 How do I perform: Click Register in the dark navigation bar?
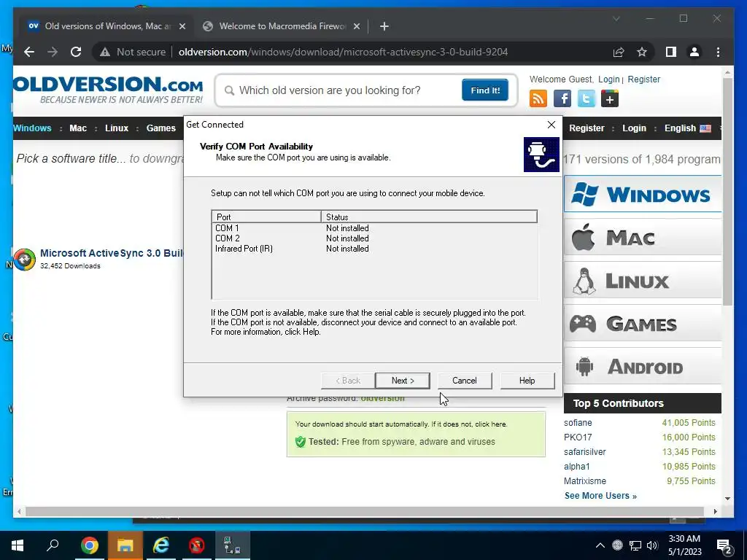pos(587,128)
